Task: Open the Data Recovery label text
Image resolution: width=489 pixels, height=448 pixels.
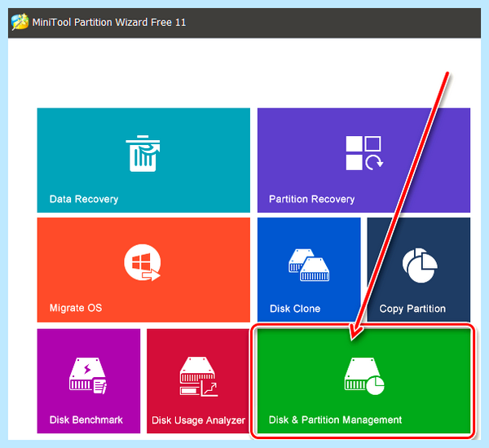Action: pos(84,200)
